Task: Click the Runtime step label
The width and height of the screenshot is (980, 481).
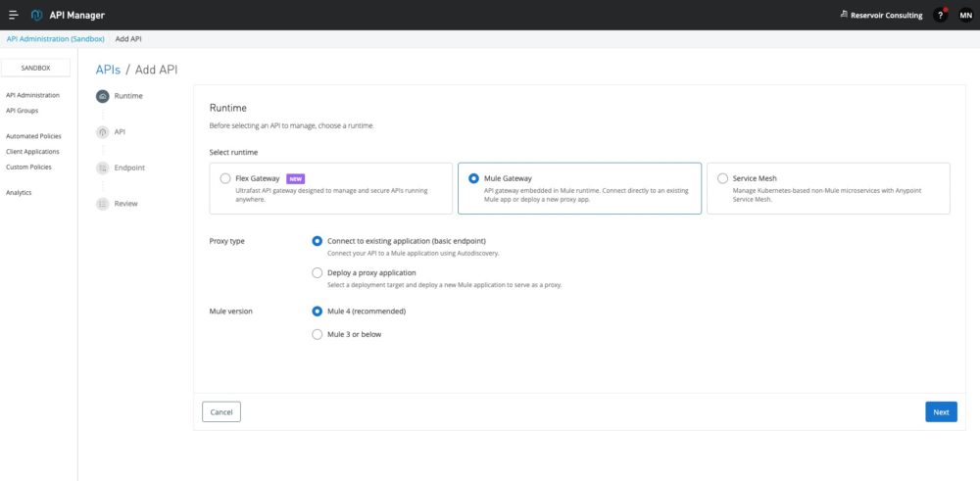Action: 128,96
